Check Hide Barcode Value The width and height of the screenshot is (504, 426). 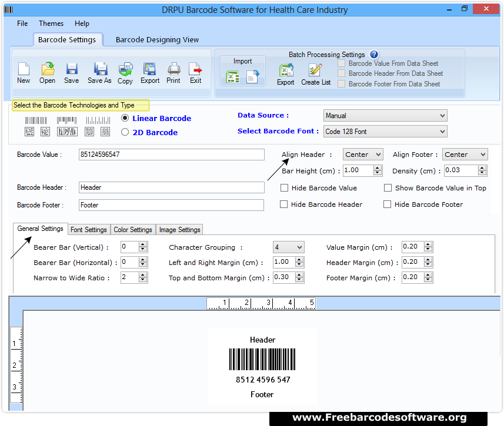coord(284,187)
